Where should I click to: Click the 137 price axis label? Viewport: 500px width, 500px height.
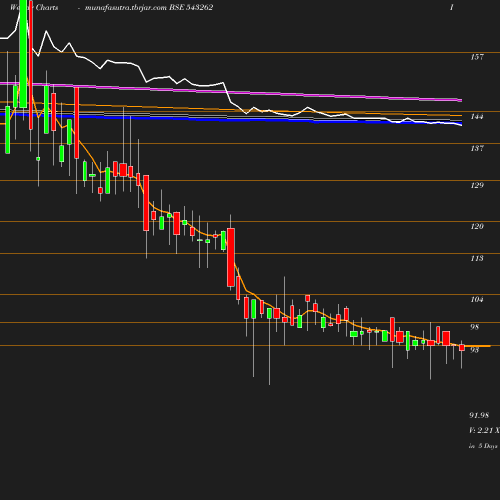point(477,148)
